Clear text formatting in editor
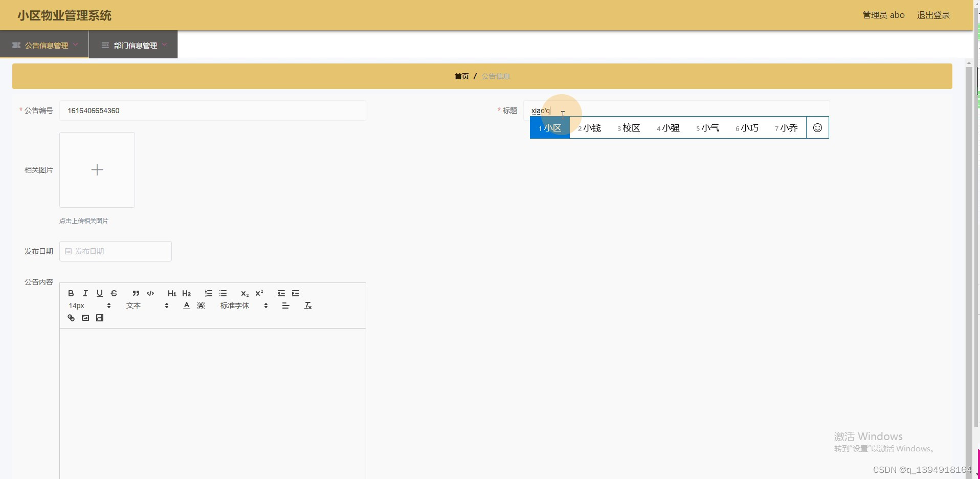The height and width of the screenshot is (479, 980). click(308, 306)
